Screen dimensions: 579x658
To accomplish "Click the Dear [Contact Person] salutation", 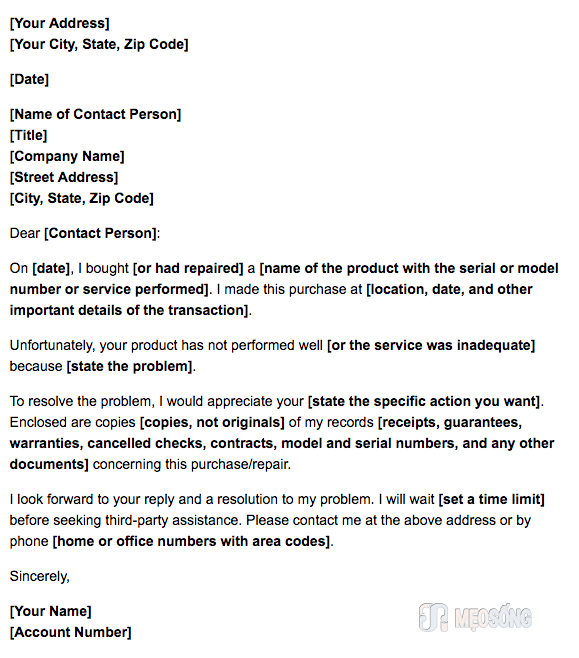I will pyautogui.click(x=85, y=233).
